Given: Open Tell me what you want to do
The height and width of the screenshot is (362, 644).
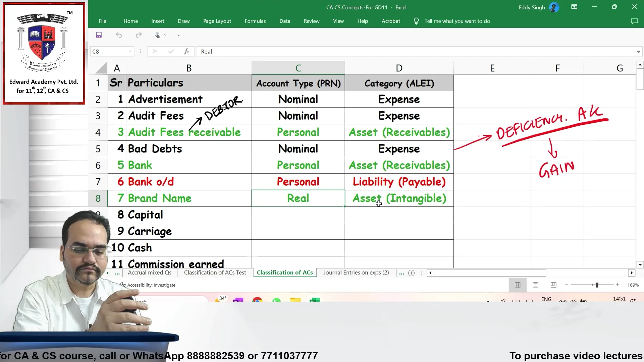Looking at the screenshot, I should [x=457, y=21].
